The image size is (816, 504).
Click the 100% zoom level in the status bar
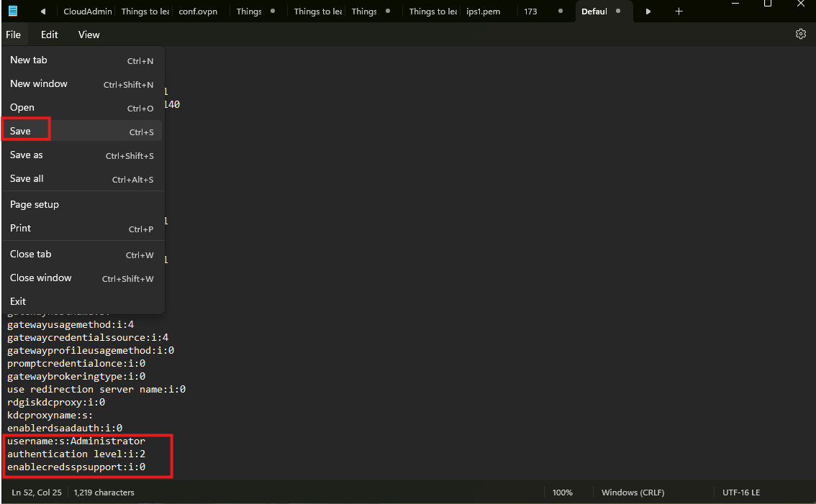[563, 492]
